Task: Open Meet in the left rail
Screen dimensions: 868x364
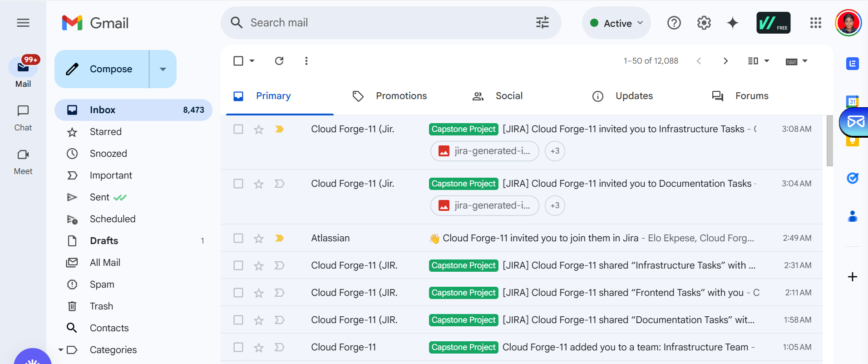Action: click(x=23, y=162)
